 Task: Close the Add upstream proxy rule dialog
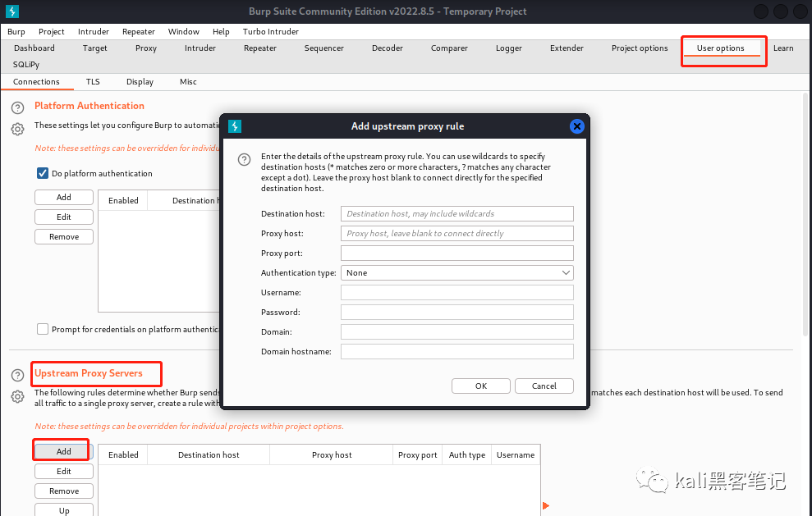[x=577, y=126]
